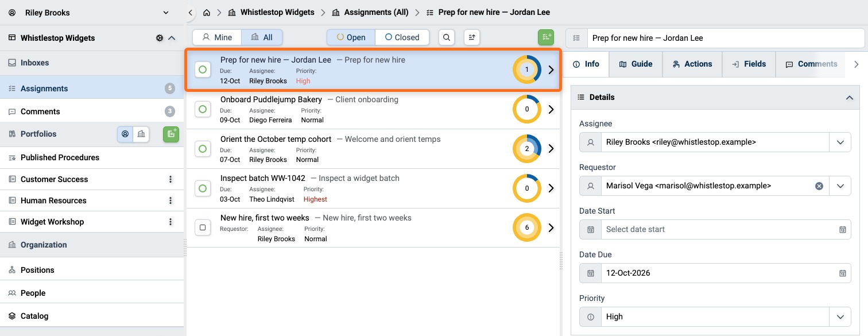Mark Prep for new hire assignment complete
The width and height of the screenshot is (868, 336).
coord(202,69)
